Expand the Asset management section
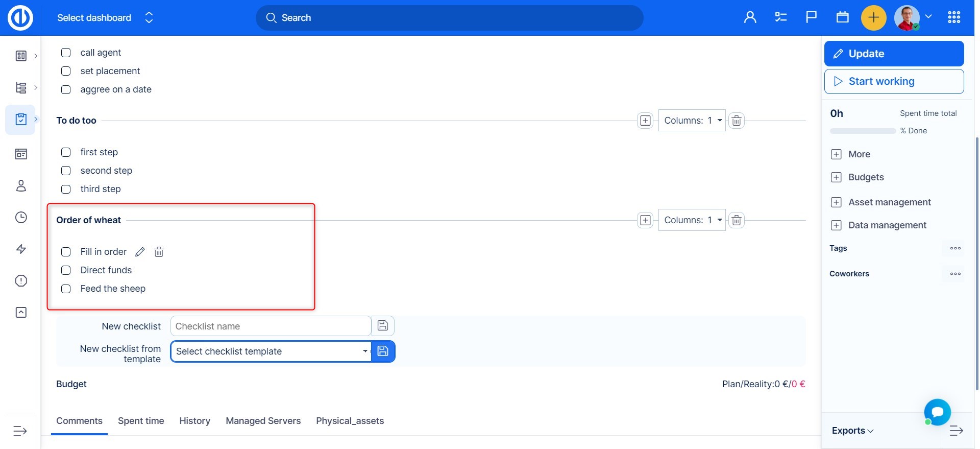The height and width of the screenshot is (449, 980). pos(836,202)
